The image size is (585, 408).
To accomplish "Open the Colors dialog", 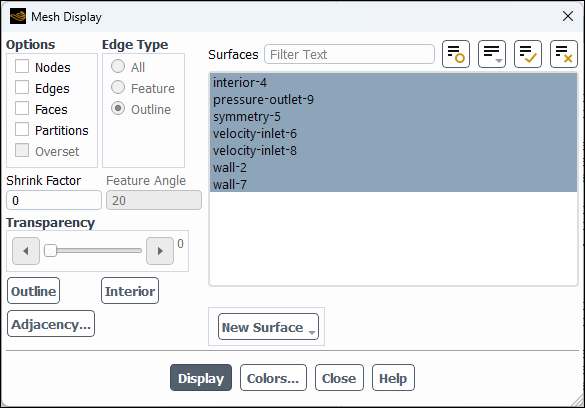I will click(x=273, y=377).
